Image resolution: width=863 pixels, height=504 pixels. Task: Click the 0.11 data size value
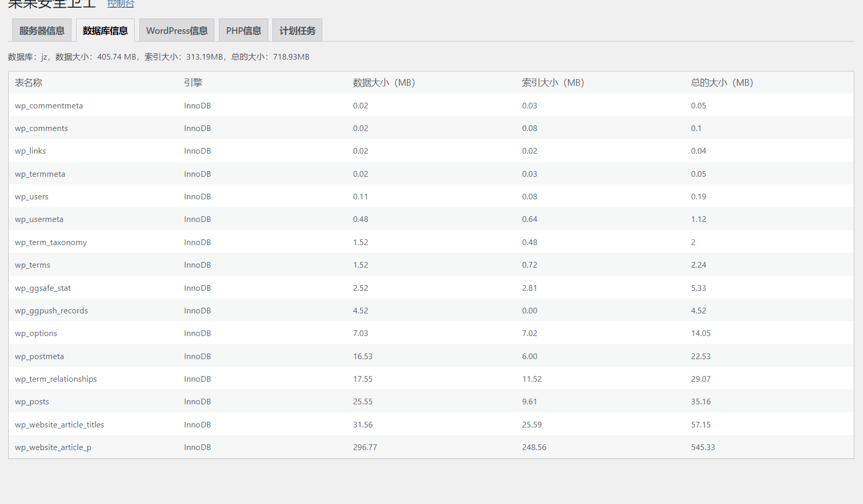point(360,197)
